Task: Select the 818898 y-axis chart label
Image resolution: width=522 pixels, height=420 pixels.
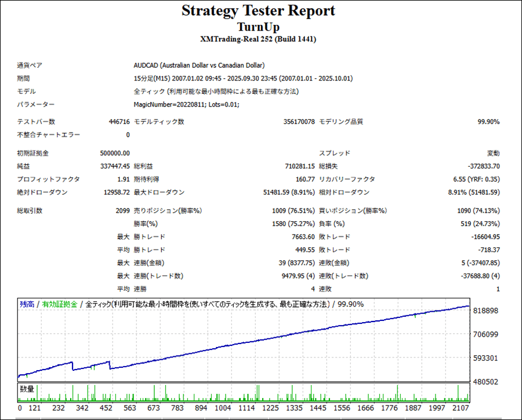Action: tap(486, 311)
